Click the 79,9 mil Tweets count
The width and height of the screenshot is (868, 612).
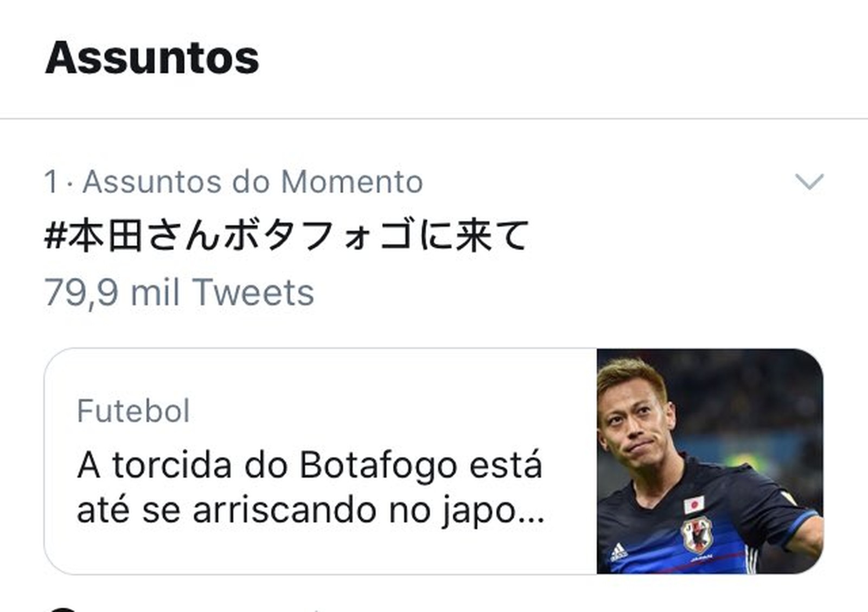click(179, 292)
